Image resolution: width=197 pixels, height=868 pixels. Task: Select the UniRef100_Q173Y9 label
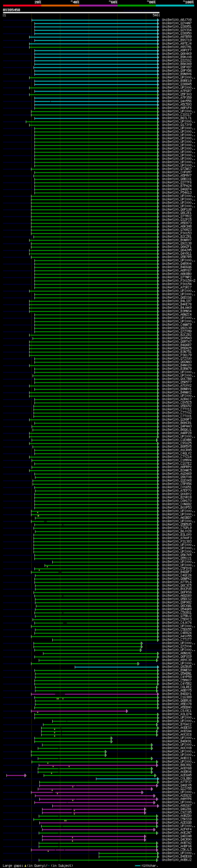[x=176, y=125]
